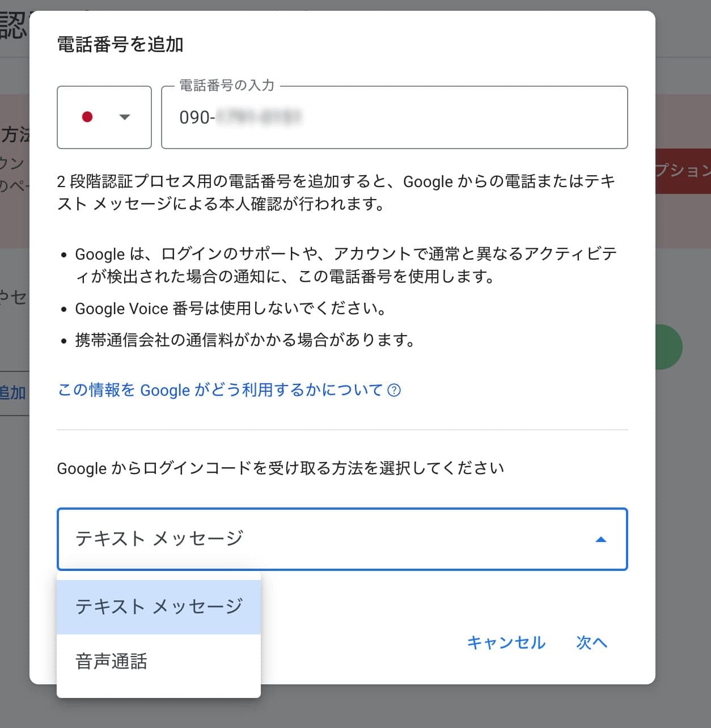Viewport: 711px width, 728px height.
Task: Click the Google からログインコード prompt text
Action: coord(281,468)
